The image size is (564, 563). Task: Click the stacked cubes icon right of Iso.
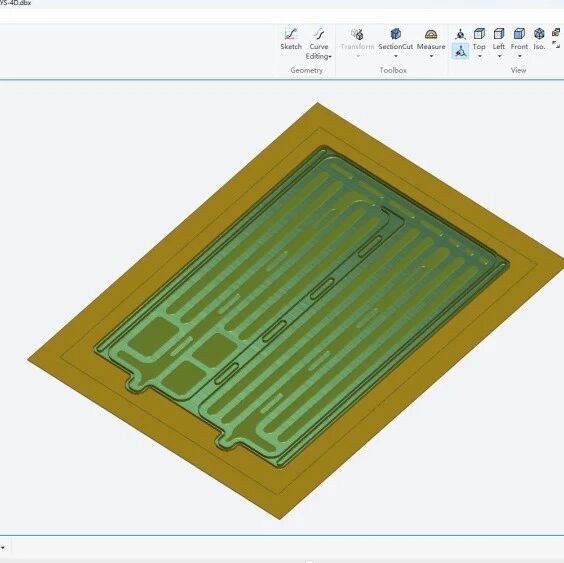(x=556, y=33)
